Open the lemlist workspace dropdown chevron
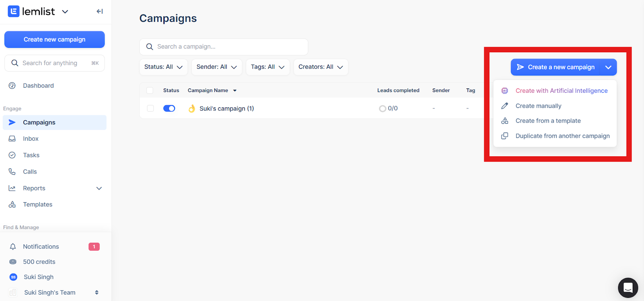Viewport: 644px width, 301px height. [65, 12]
